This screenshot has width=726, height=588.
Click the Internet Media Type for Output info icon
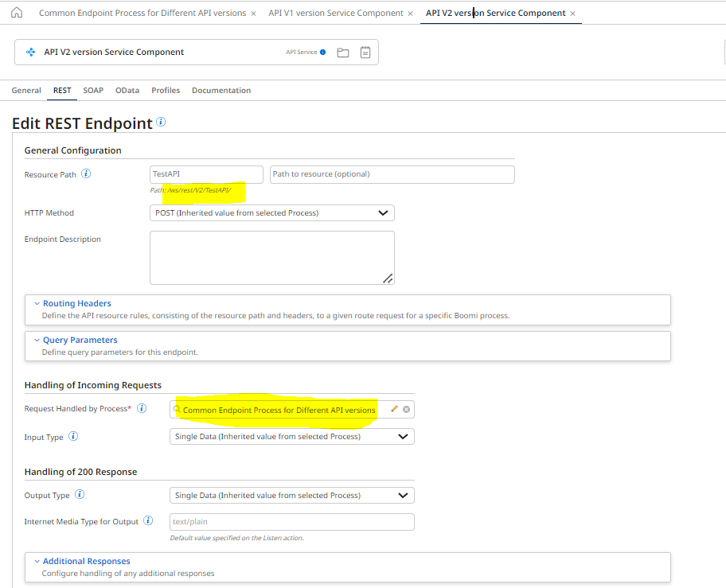pyautogui.click(x=148, y=521)
